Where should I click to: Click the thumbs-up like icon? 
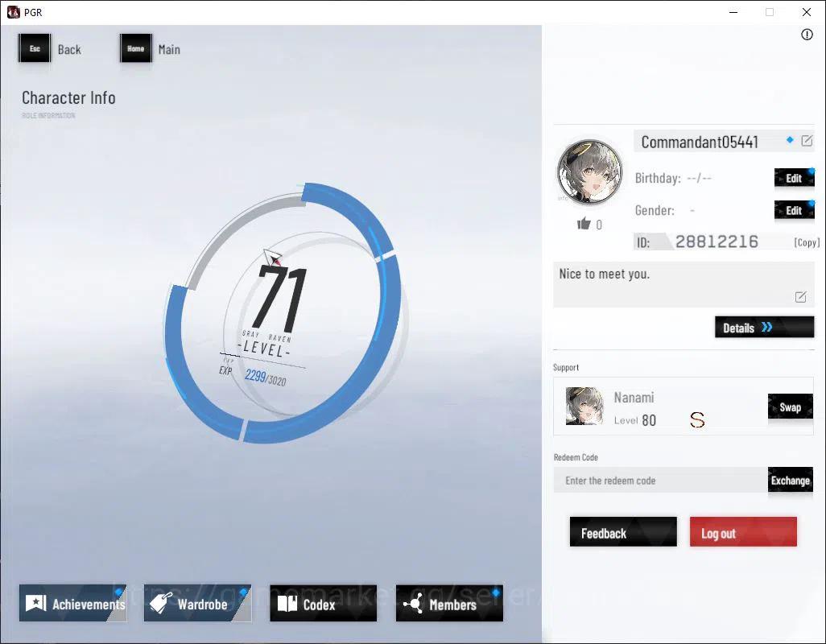pos(584,224)
